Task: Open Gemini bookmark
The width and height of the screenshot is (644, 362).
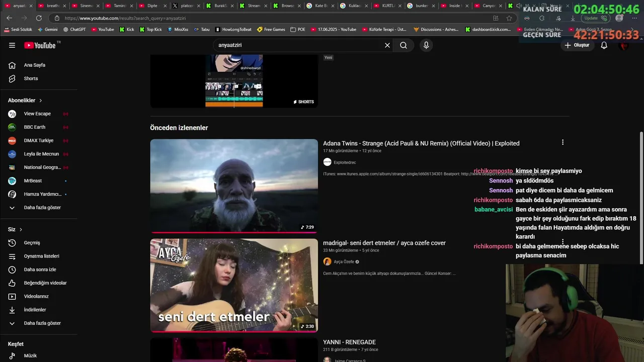Action: 47,29
